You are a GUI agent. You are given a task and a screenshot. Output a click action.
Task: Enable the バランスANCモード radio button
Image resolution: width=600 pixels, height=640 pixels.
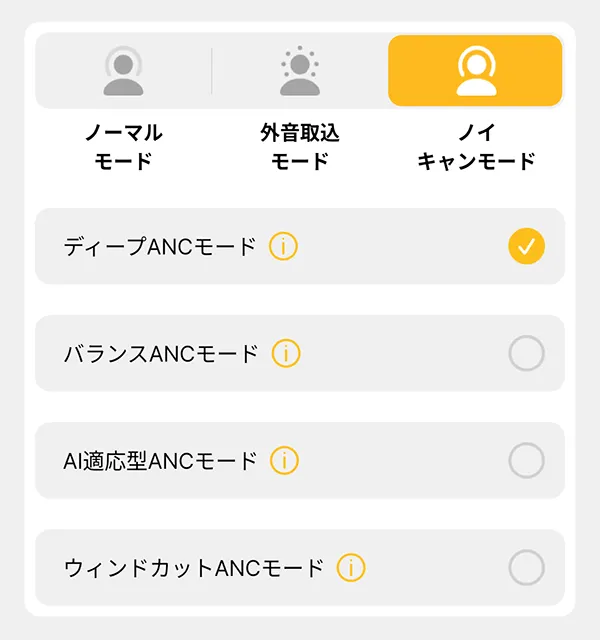tap(526, 353)
